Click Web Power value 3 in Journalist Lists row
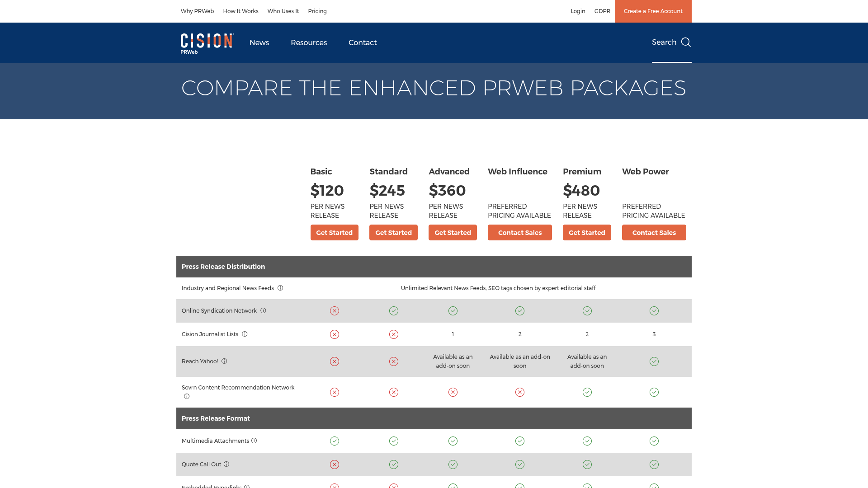868x488 pixels. pos(654,334)
